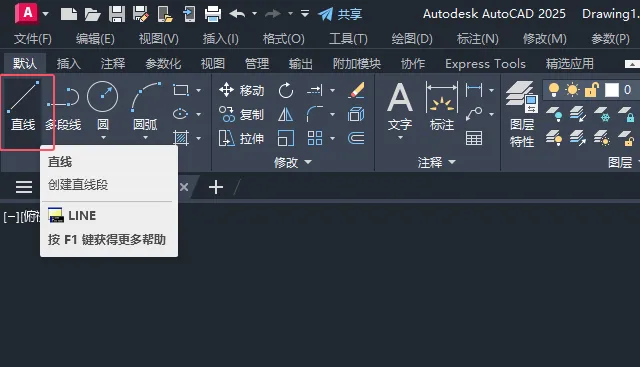Click the Save floppy disk icon
The height and width of the screenshot is (367, 640).
pos(117,14)
